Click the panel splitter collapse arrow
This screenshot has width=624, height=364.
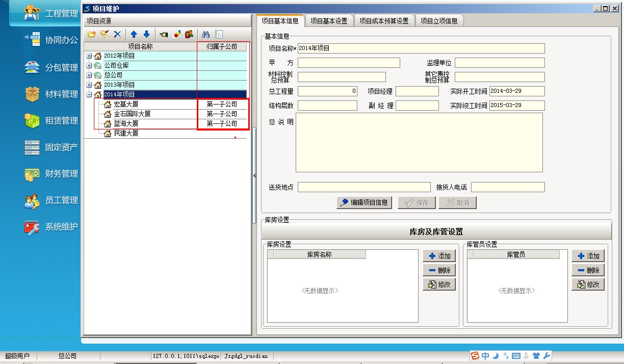pyautogui.click(x=254, y=175)
